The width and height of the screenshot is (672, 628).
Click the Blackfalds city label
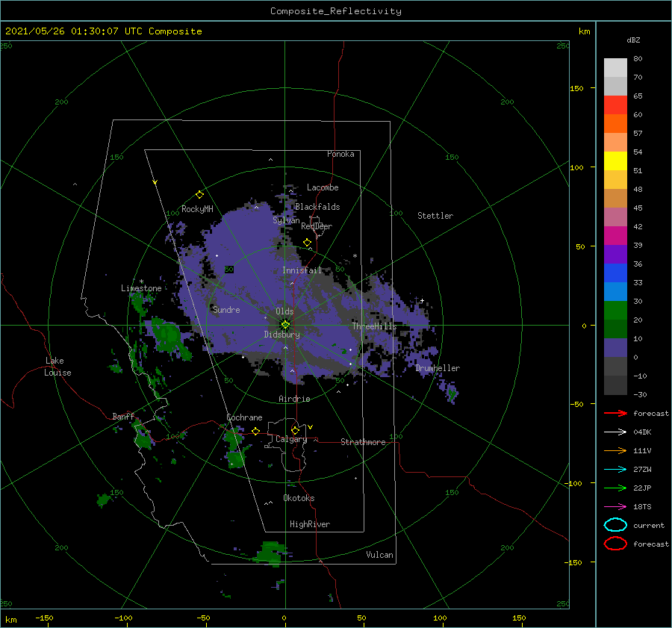tap(317, 207)
